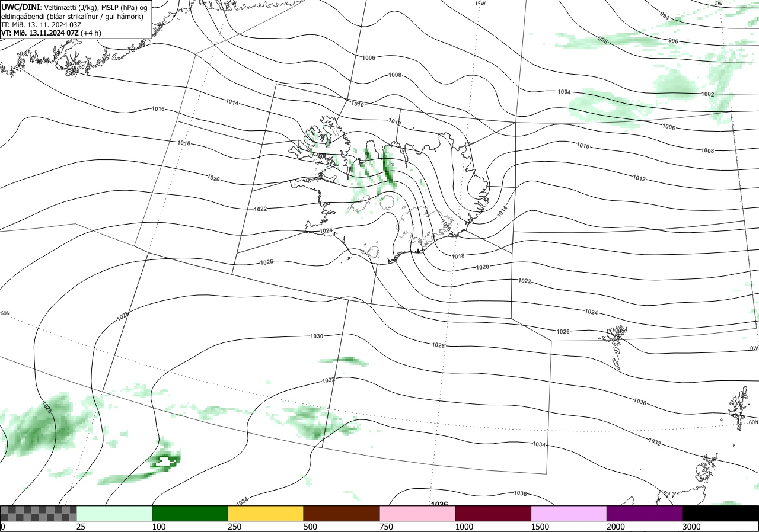Click the checkered 0–25 legend swatch
Image resolution: width=759 pixels, height=532 pixels.
click(39, 513)
